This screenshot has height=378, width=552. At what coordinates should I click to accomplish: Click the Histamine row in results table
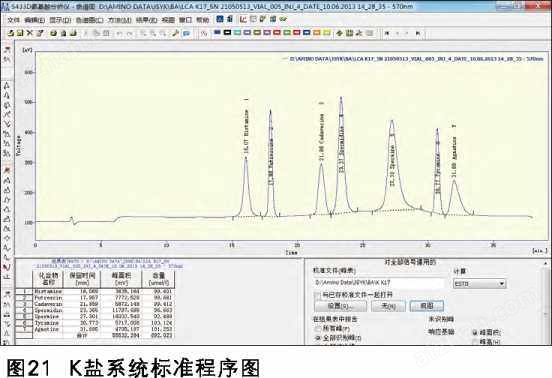95,291
